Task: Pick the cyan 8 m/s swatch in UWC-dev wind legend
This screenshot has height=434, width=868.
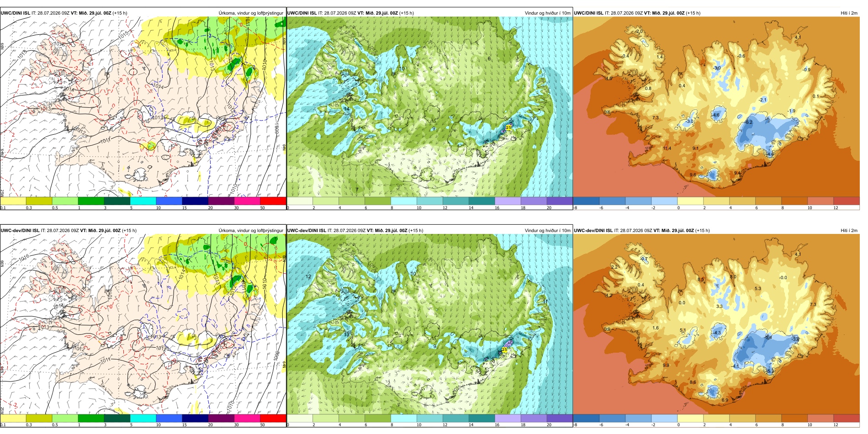Action: tap(404, 418)
